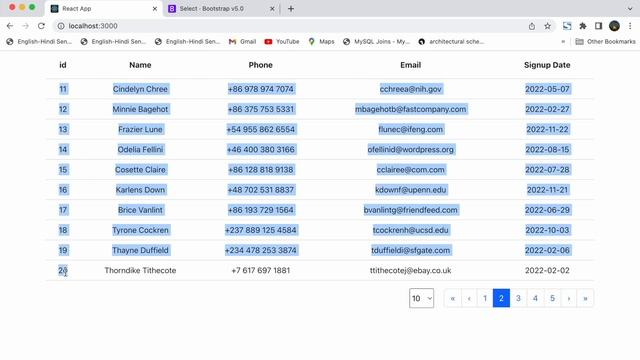640x360 pixels.
Task: Bookmark this page with the star icon
Action: (547, 26)
